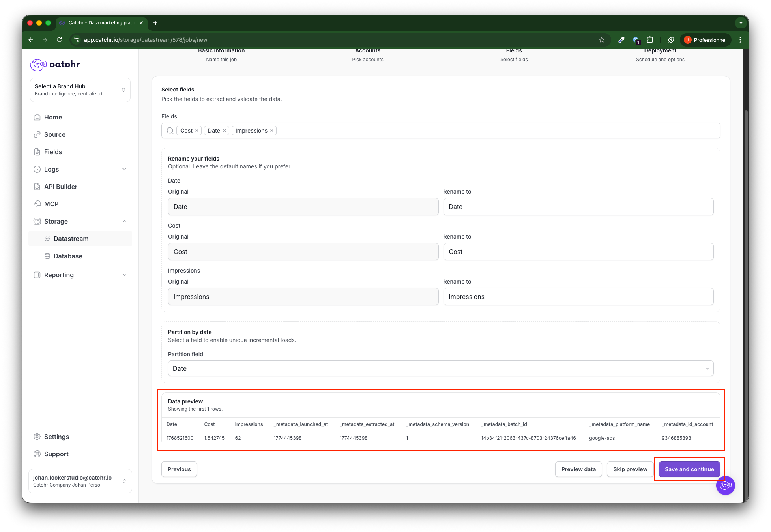The image size is (771, 532).
Task: Click the Cost Rename to input
Action: click(578, 252)
